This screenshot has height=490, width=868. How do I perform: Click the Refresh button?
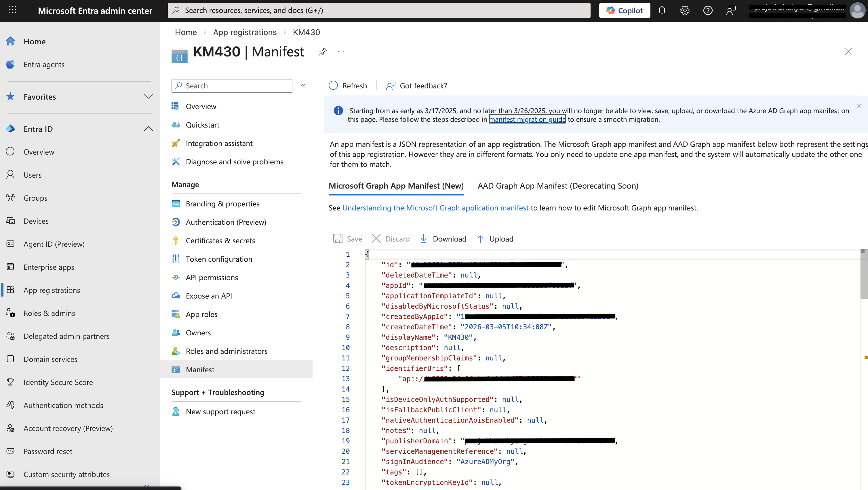click(348, 86)
